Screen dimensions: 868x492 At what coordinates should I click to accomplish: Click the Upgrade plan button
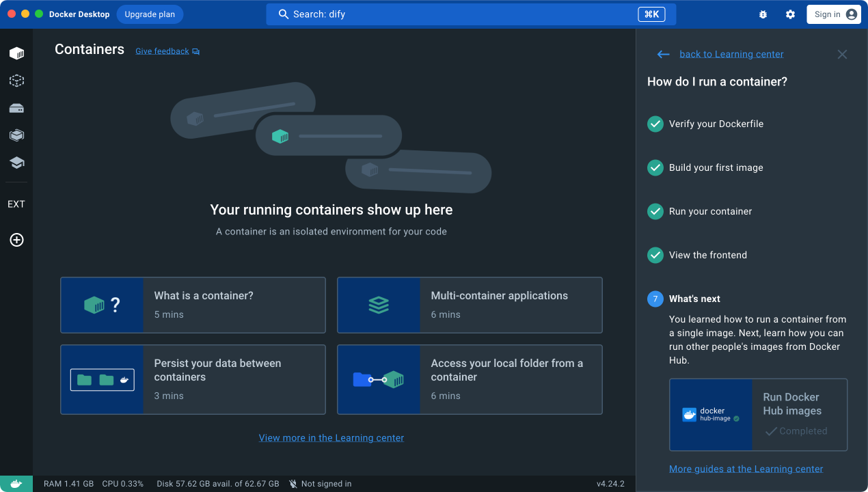tap(150, 14)
